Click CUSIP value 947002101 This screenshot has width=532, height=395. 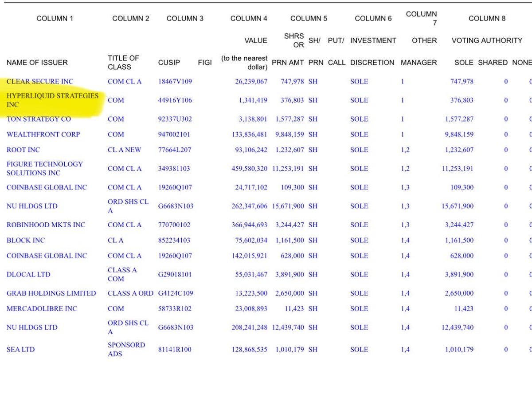point(175,134)
